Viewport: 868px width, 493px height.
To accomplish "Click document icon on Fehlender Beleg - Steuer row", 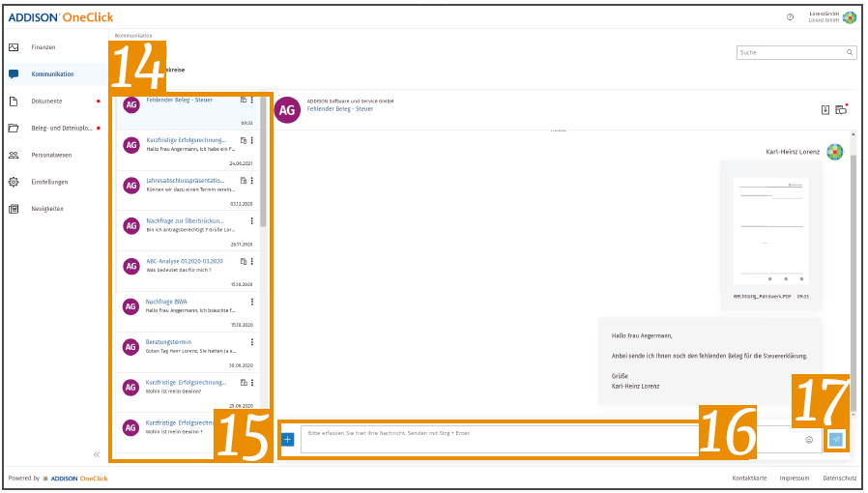I will 243,101.
